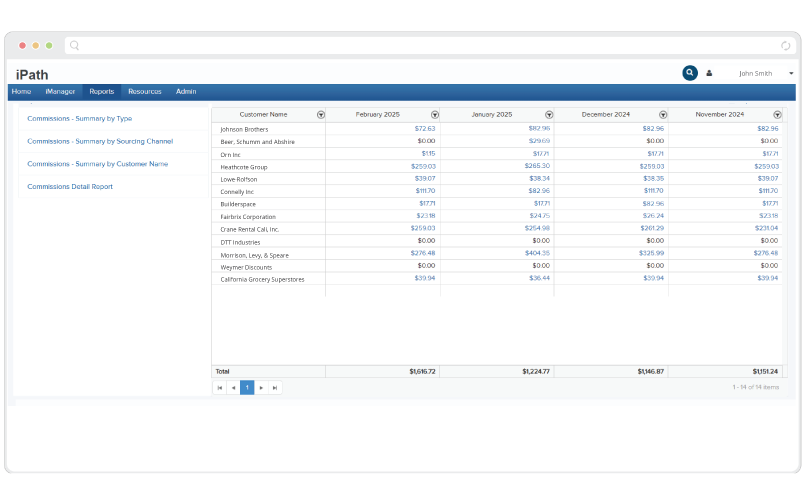
Task: Click Johnson Brothers February 2025 amount $72.63
Action: (425, 129)
